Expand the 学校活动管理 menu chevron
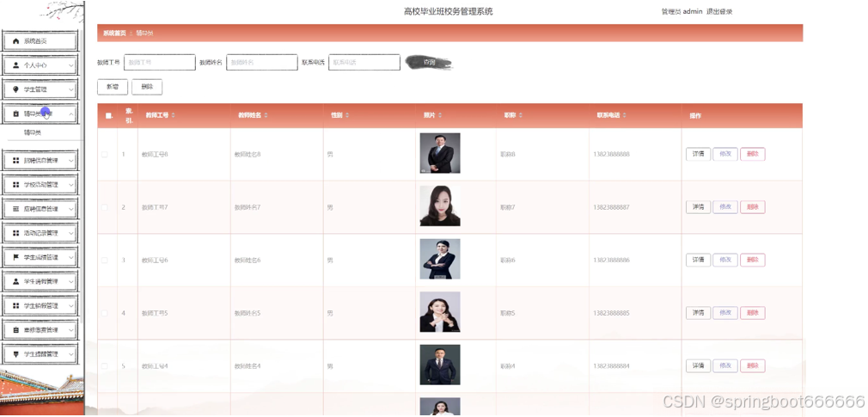Image resolution: width=868 pixels, height=417 pixels. pyautogui.click(x=71, y=184)
